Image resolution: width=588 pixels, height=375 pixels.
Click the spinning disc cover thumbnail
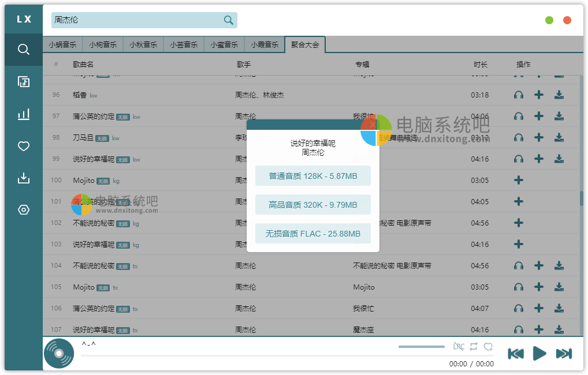point(59,353)
